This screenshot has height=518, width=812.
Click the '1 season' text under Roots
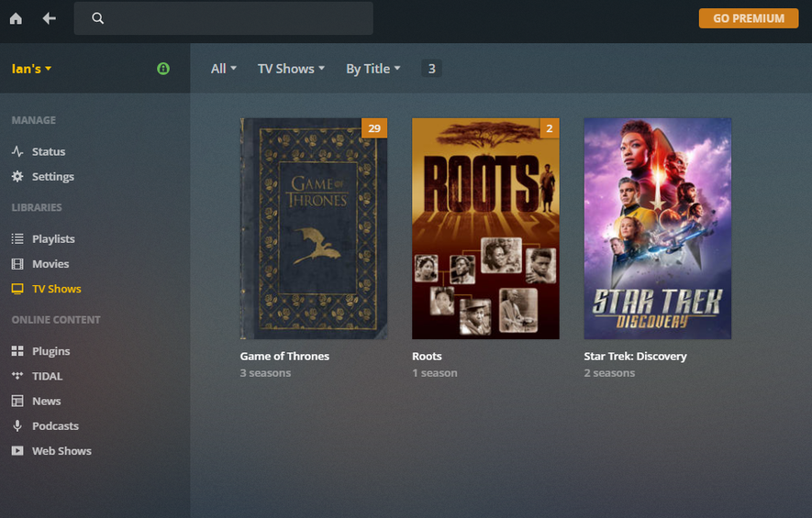point(435,373)
